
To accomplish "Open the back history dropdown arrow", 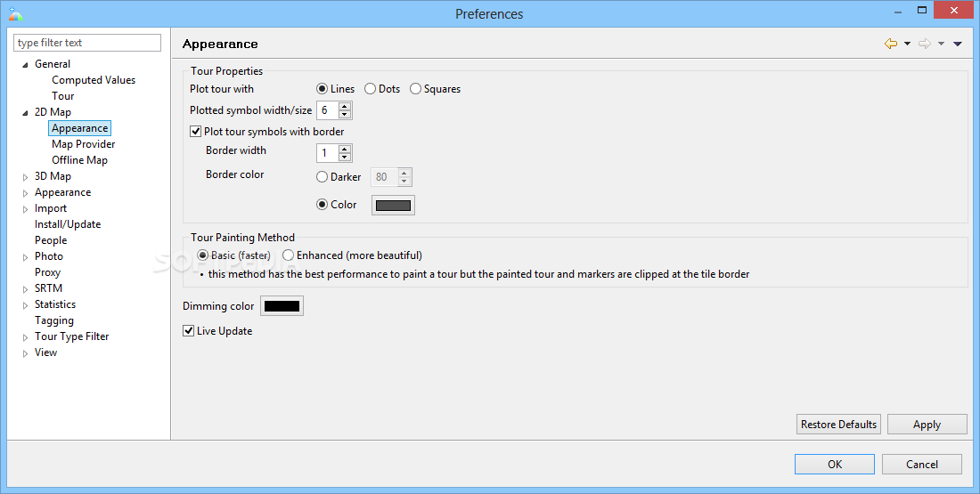I will tap(907, 44).
